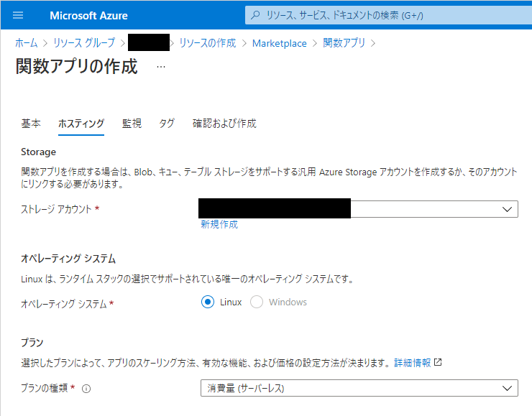Screen dimensions: 532x416
Task: Open the ellipsis more options menu
Action: coord(161,67)
